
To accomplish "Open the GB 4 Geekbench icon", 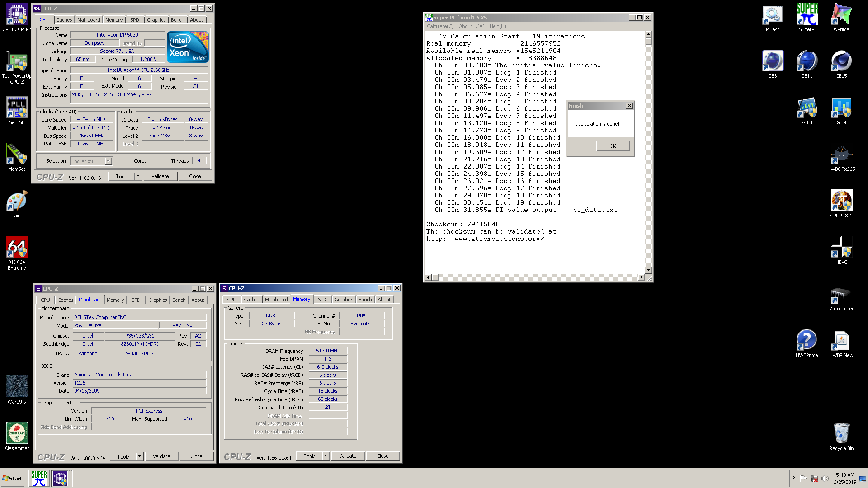I will click(841, 111).
